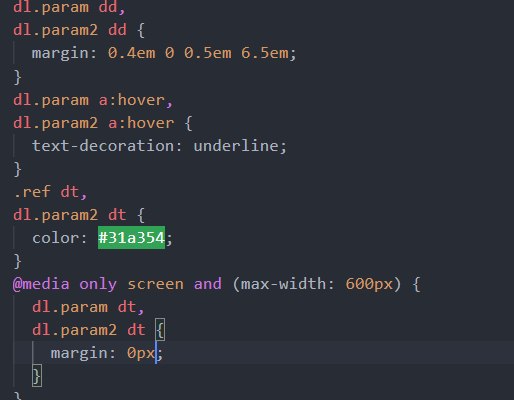Click the 'underline' value text
The height and width of the screenshot is (400, 514).
pyautogui.click(x=236, y=146)
